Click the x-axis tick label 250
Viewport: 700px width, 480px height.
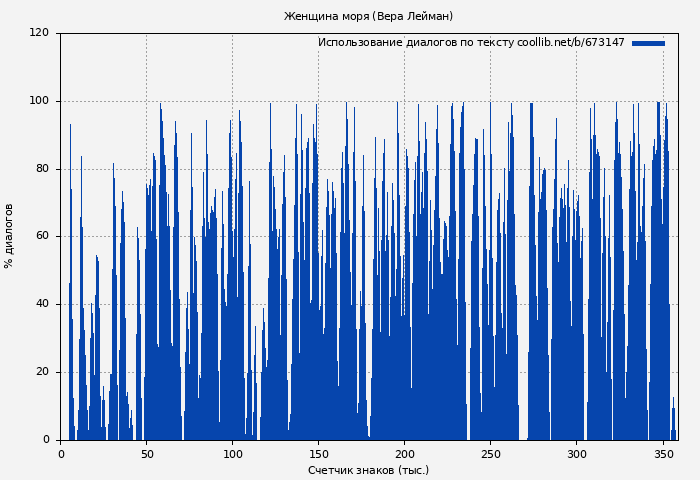point(490,454)
